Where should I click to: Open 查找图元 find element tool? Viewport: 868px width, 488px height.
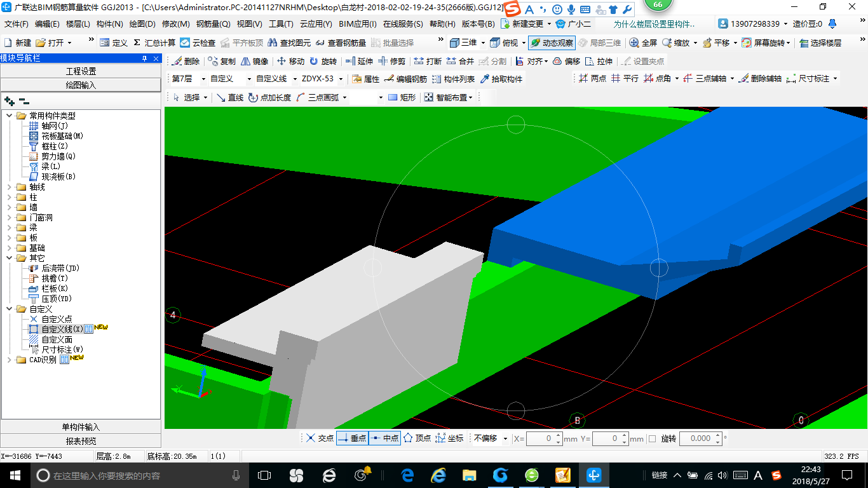coord(290,43)
